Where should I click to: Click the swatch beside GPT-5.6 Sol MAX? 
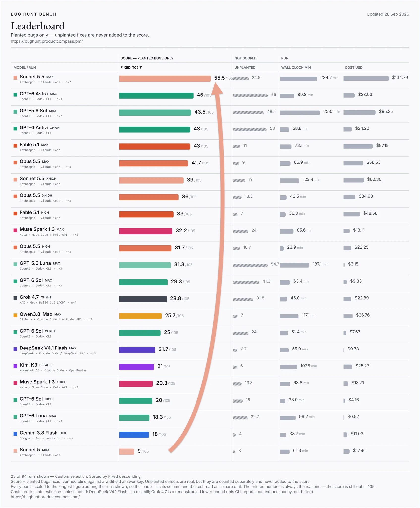[x=15, y=112]
